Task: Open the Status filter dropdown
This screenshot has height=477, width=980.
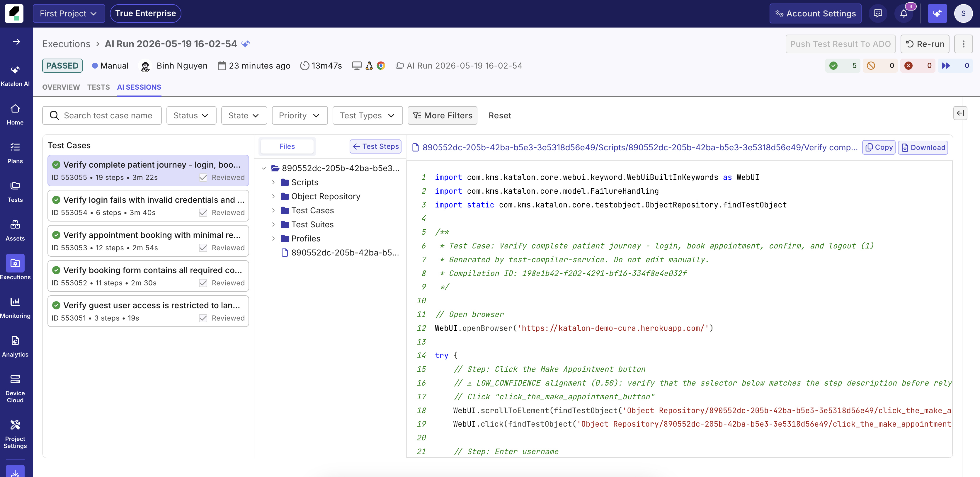Action: [x=191, y=116]
